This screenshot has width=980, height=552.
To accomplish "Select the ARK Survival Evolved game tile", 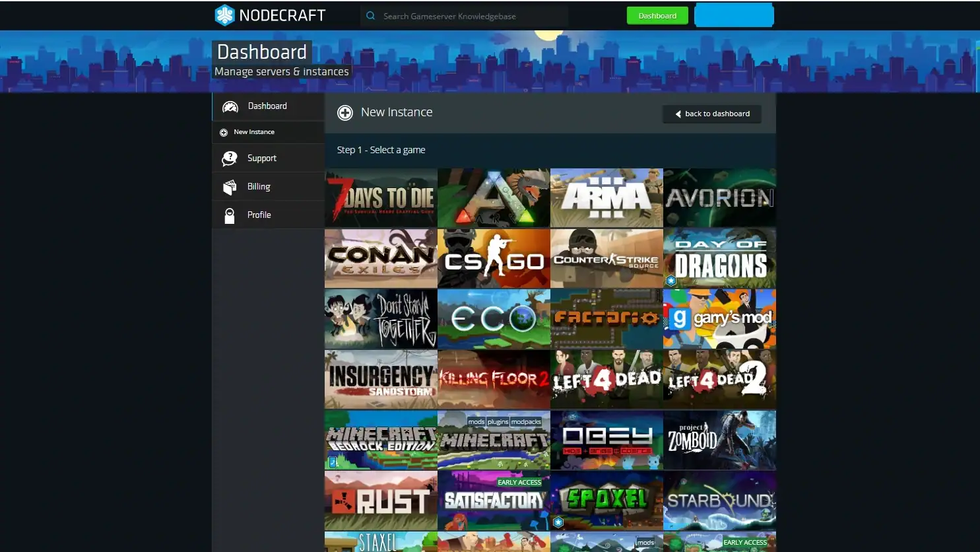I will 494,197.
